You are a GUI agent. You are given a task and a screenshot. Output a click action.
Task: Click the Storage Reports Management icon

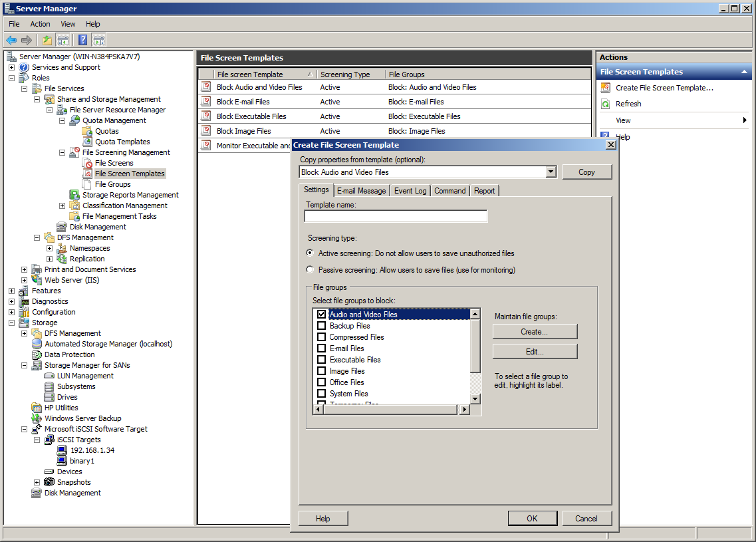[x=74, y=195]
